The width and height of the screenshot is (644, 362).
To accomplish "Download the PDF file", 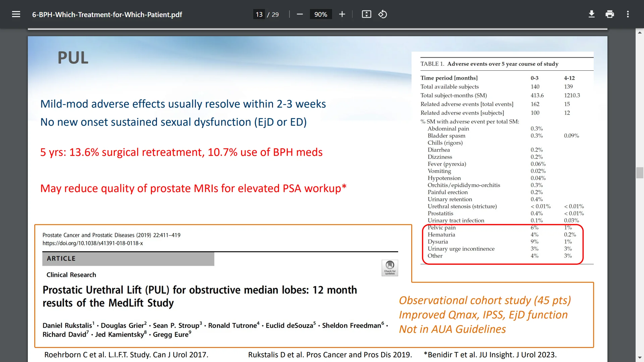I will (592, 14).
